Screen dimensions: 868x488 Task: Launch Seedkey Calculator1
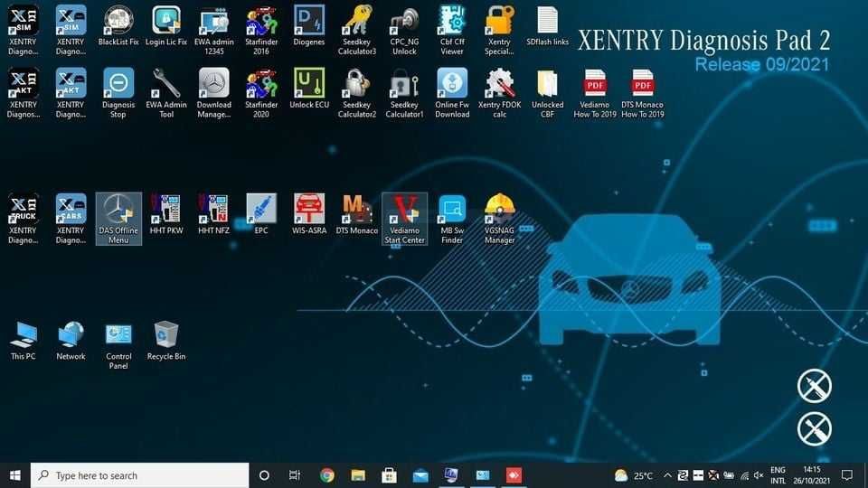pyautogui.click(x=405, y=93)
